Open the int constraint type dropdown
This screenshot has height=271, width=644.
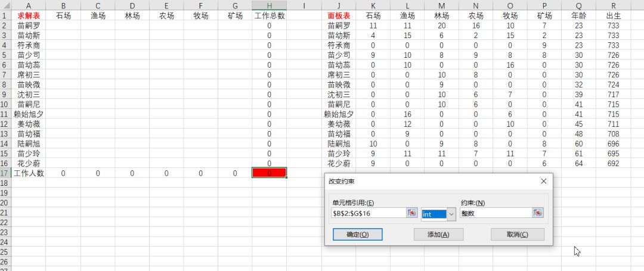[x=451, y=214]
